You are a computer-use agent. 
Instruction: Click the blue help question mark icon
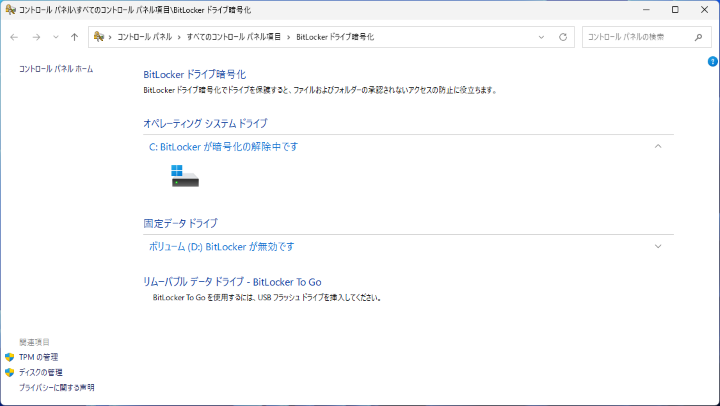point(713,62)
